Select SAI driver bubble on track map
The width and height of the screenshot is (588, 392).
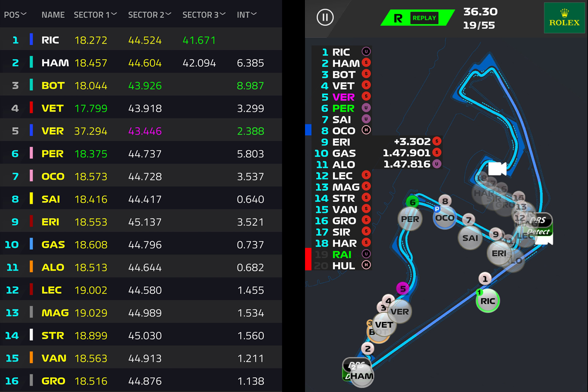(x=470, y=238)
